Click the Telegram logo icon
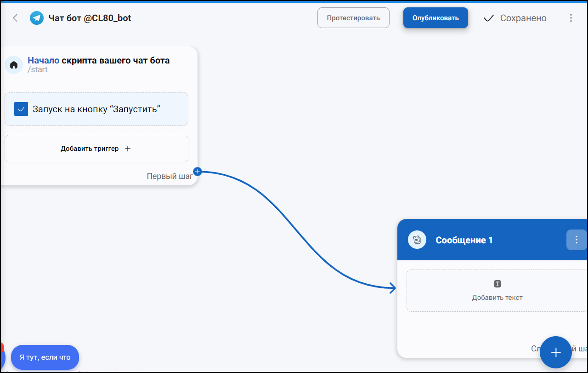Image resolution: width=588 pixels, height=373 pixels. (x=37, y=18)
